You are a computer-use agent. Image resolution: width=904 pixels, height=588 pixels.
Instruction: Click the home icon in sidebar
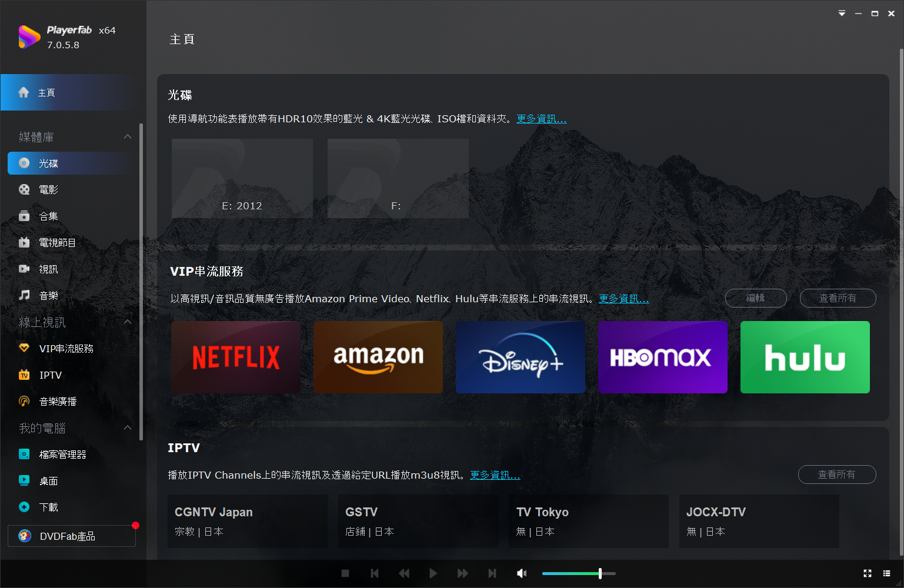(x=24, y=92)
